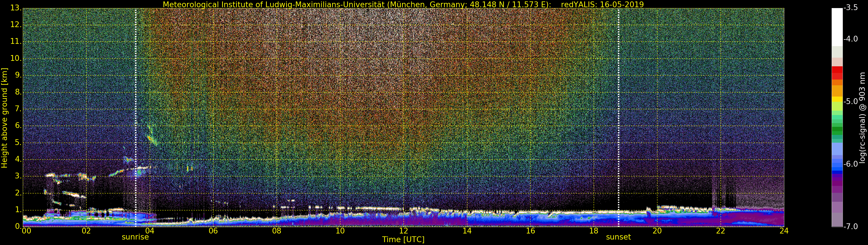The image size is (868, 245).
Task: Click the '22' time tick label
Action: tap(720, 231)
